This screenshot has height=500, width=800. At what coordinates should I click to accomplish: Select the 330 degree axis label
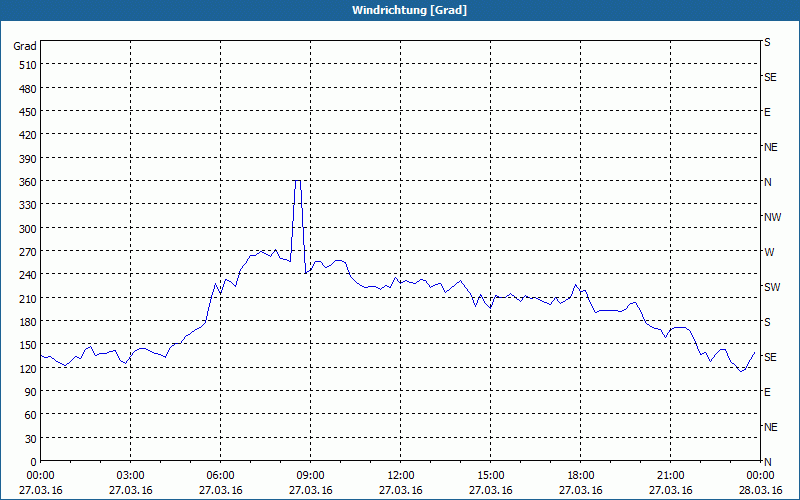[29, 205]
